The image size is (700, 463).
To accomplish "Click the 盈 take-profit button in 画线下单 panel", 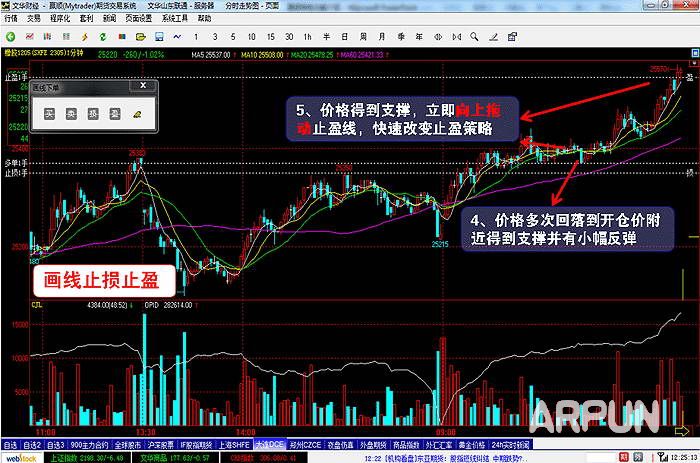I will [x=115, y=114].
